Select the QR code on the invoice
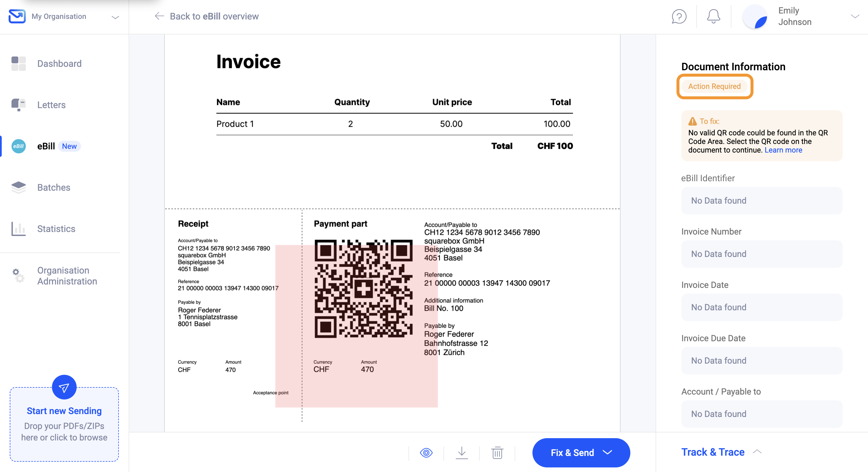The image size is (868, 472). [x=363, y=288]
